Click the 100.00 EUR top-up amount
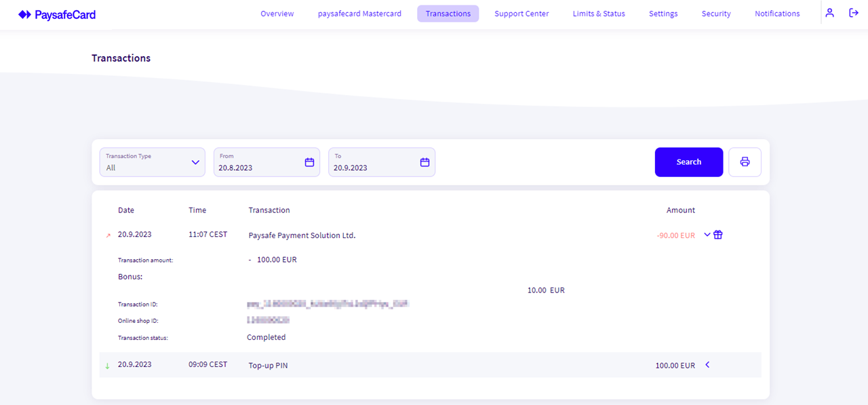 coord(675,366)
